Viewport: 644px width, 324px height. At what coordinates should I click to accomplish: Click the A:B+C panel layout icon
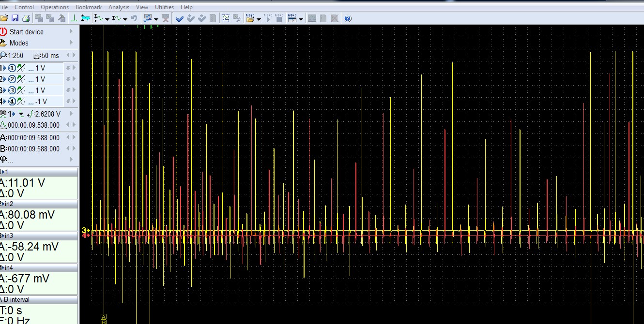tap(292, 18)
